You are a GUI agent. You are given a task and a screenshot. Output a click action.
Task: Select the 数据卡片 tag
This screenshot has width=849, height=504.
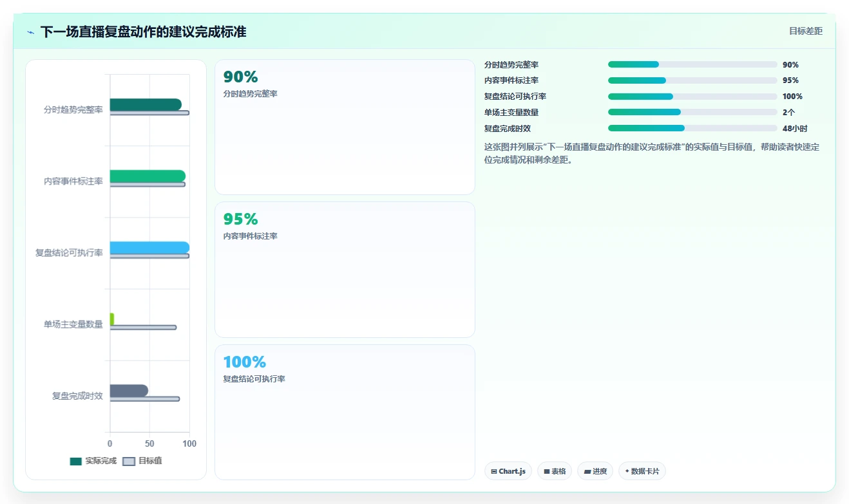[642, 471]
